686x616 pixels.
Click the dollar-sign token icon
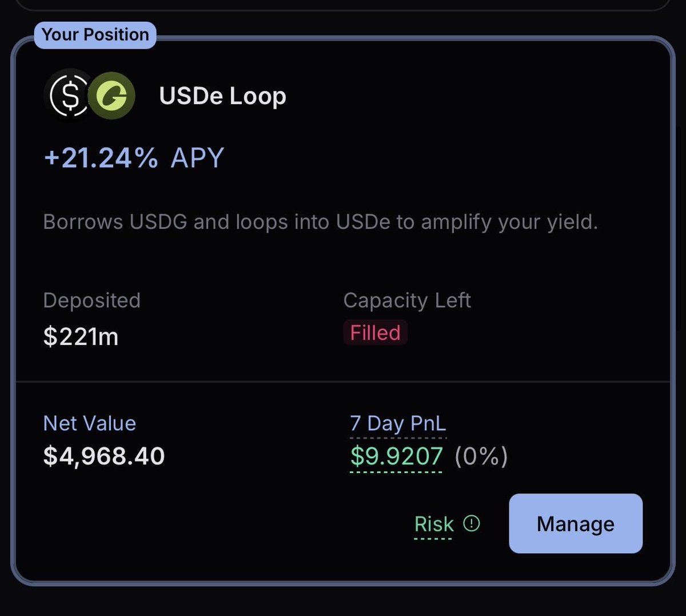pyautogui.click(x=70, y=96)
